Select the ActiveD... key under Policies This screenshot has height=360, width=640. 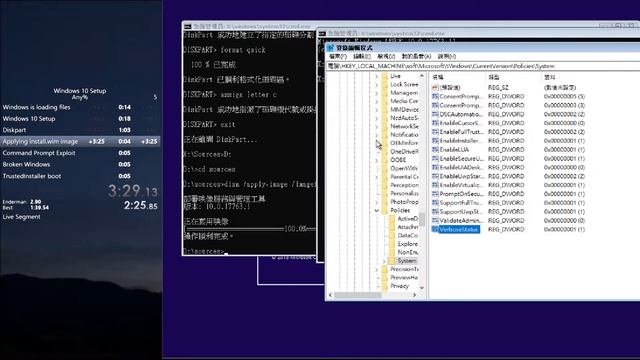pyautogui.click(x=407, y=219)
